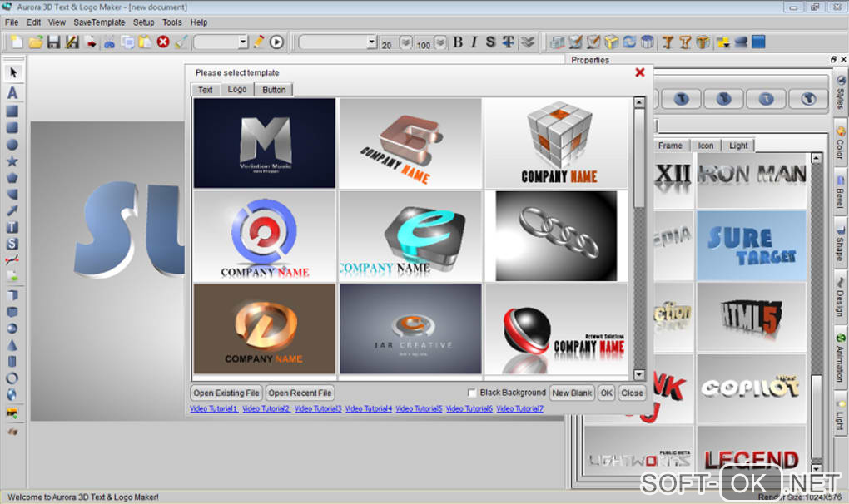Image resolution: width=849 pixels, height=504 pixels.
Task: Close the template dialog with red X
Action: [639, 72]
